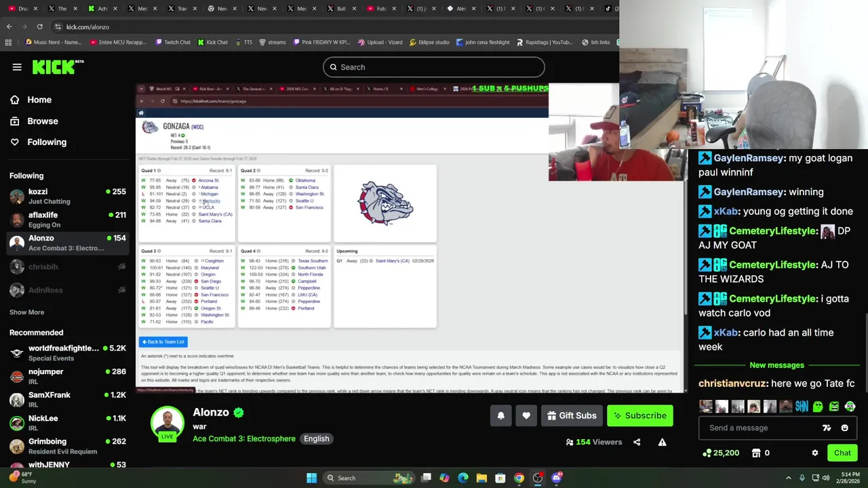Open aflaxlife's channel in Following list

(x=68, y=220)
